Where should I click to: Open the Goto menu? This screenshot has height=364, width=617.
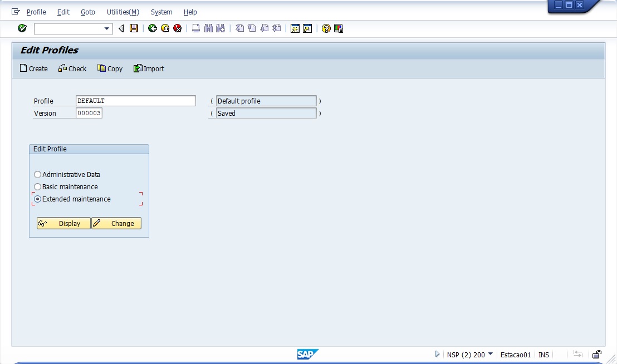pos(87,12)
